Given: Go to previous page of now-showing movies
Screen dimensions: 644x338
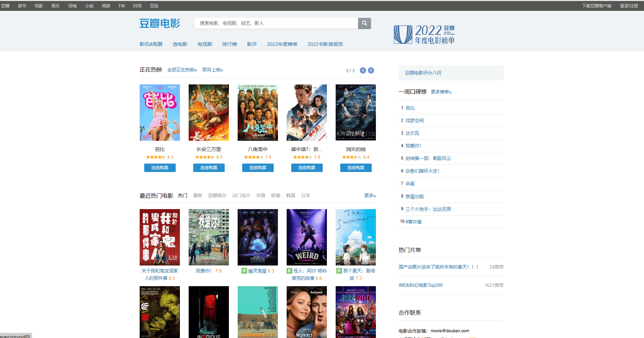Looking at the screenshot, I should (363, 70).
